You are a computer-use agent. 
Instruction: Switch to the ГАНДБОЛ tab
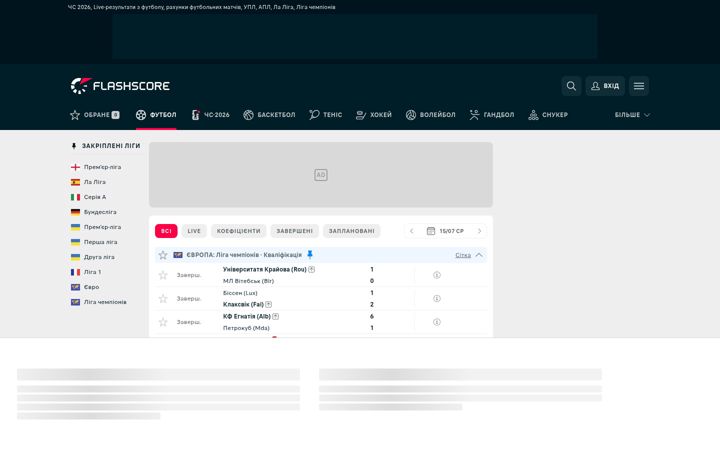(492, 115)
